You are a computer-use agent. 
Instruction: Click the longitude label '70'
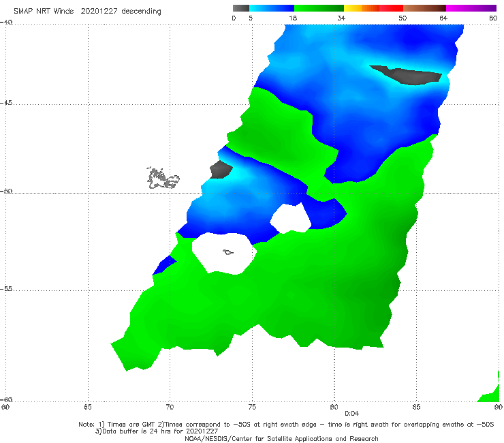coord(170,407)
